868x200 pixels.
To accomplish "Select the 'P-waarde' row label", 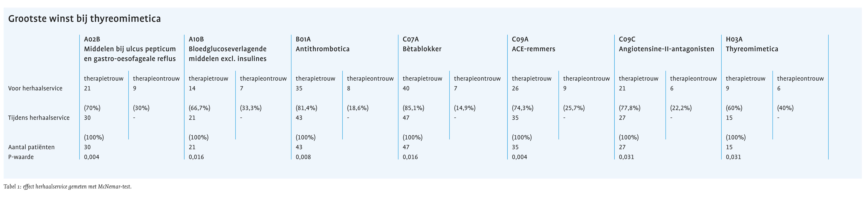I will pyautogui.click(x=21, y=157).
